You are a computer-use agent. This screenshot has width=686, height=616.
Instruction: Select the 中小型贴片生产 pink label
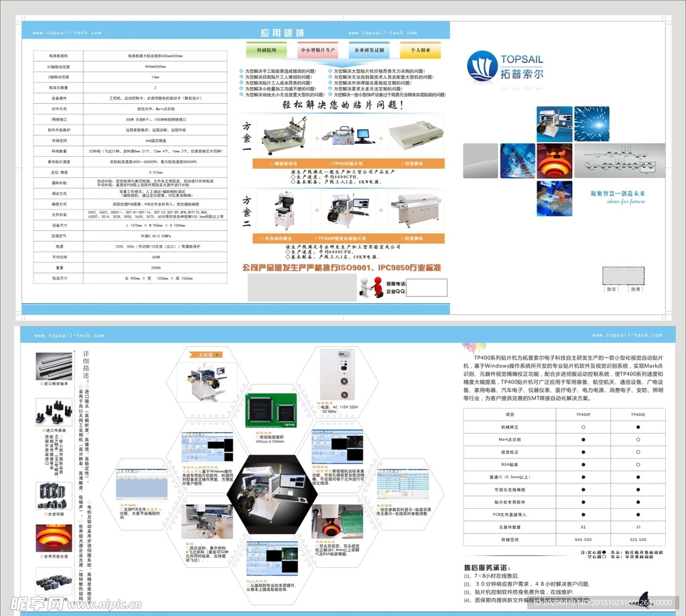click(x=318, y=50)
